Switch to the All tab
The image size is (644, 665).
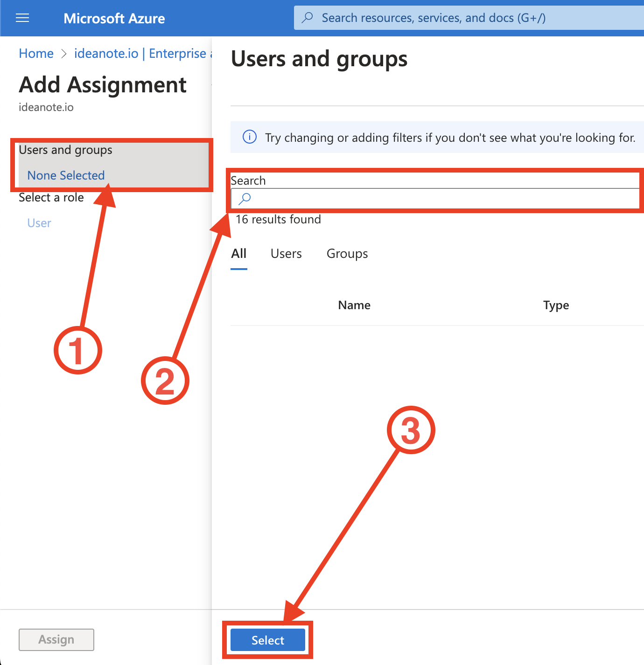coord(239,254)
